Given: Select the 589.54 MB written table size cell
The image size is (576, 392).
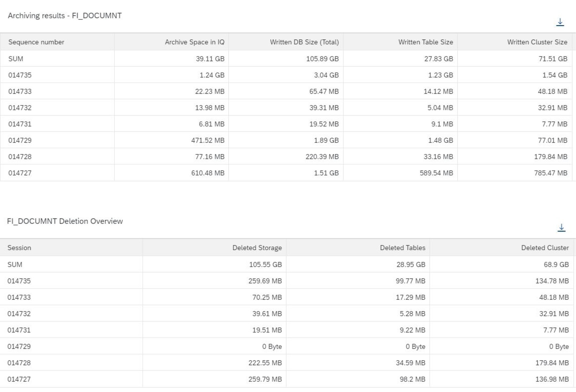Looking at the screenshot, I should [436, 173].
